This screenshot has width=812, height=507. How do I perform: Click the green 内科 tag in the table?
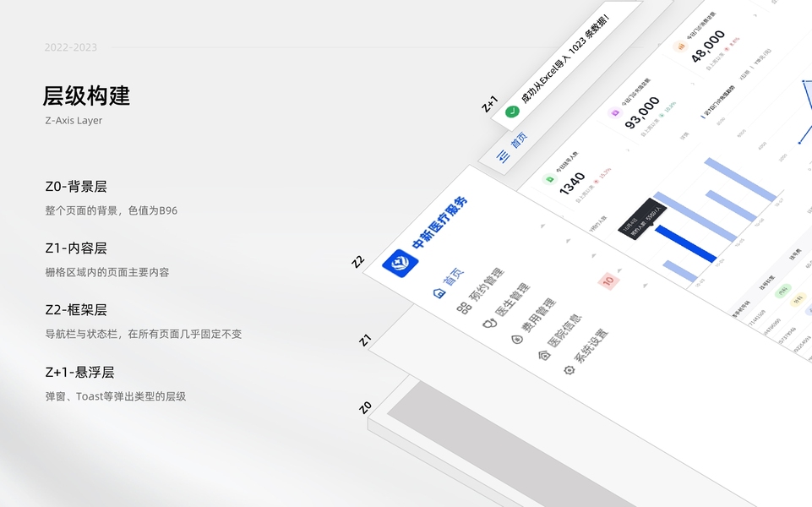pyautogui.click(x=783, y=291)
